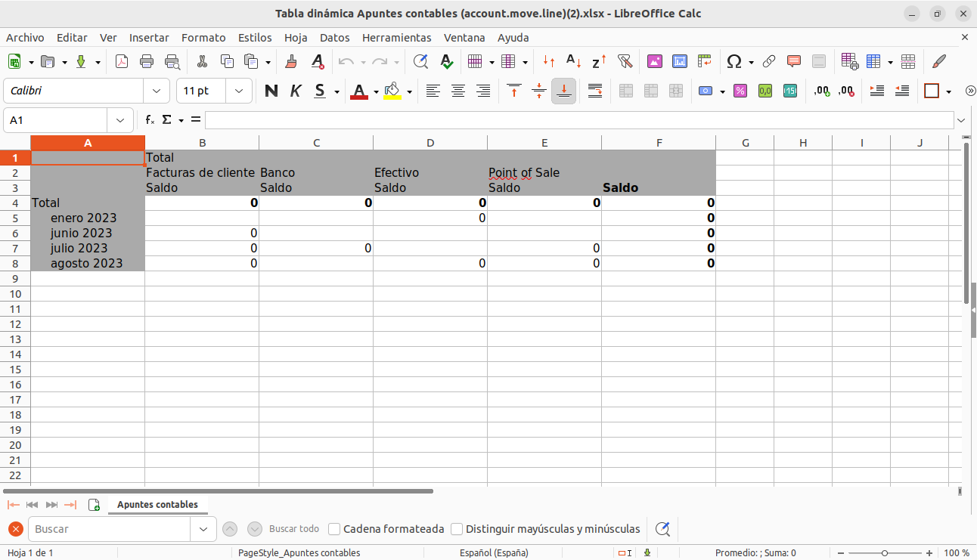Image resolution: width=977 pixels, height=560 pixels.
Task: Insert Image icon
Action: (x=655, y=62)
